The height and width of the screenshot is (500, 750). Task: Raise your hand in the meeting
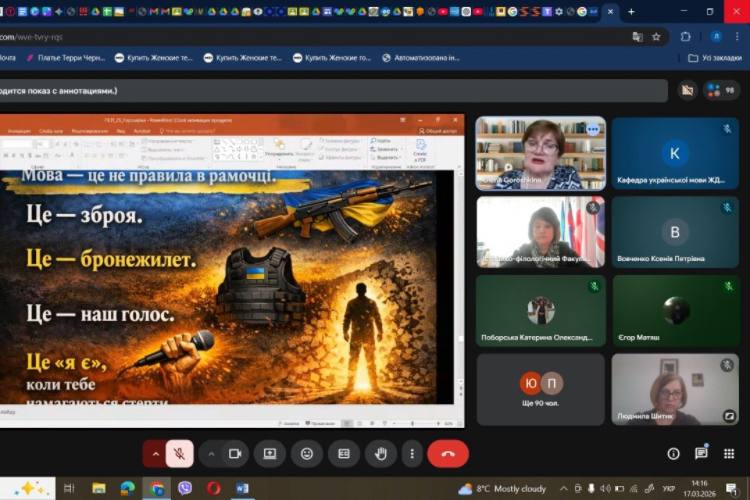coord(380,453)
